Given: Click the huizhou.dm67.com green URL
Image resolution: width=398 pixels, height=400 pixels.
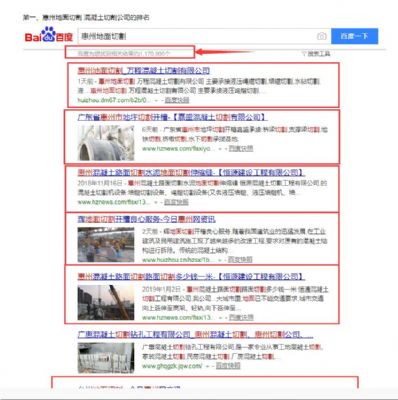Looking at the screenshot, I should pyautogui.click(x=114, y=100).
